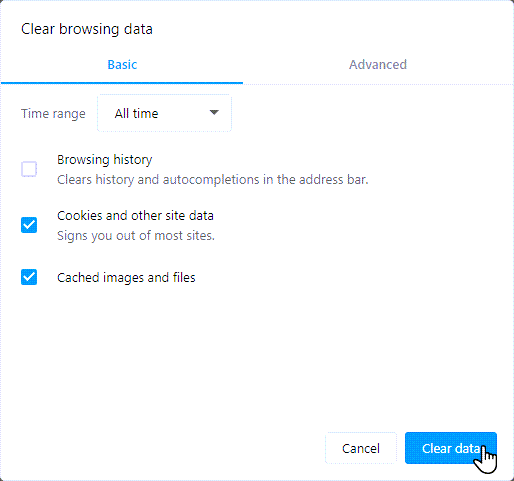Click the 'Time range' label
This screenshot has height=481, width=514.
point(53,114)
